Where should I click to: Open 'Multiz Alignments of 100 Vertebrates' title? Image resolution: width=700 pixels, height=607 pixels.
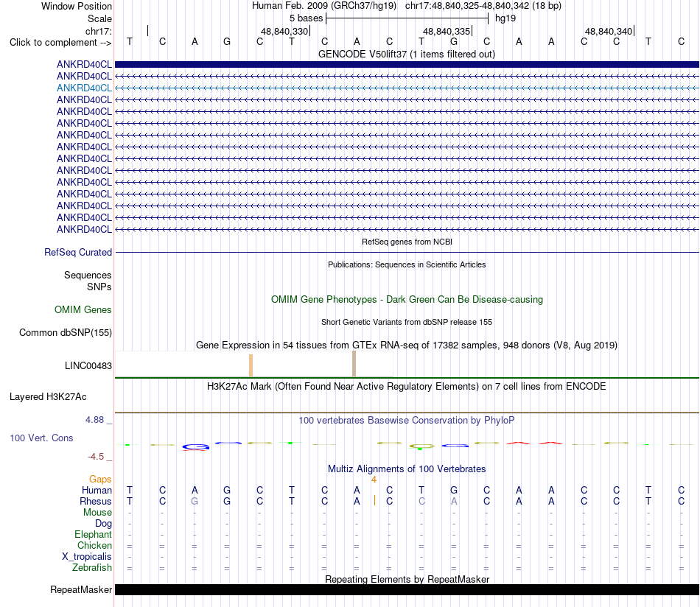407,469
